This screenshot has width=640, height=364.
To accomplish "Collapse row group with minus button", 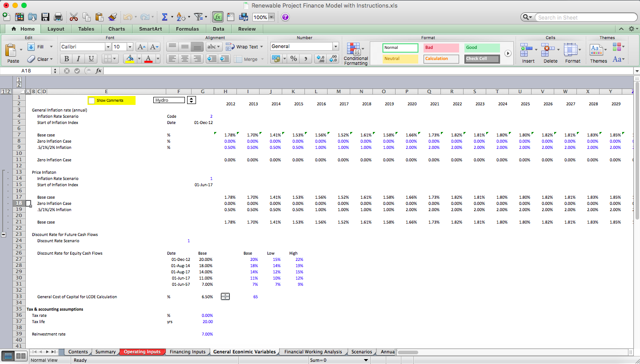I will point(4,234).
